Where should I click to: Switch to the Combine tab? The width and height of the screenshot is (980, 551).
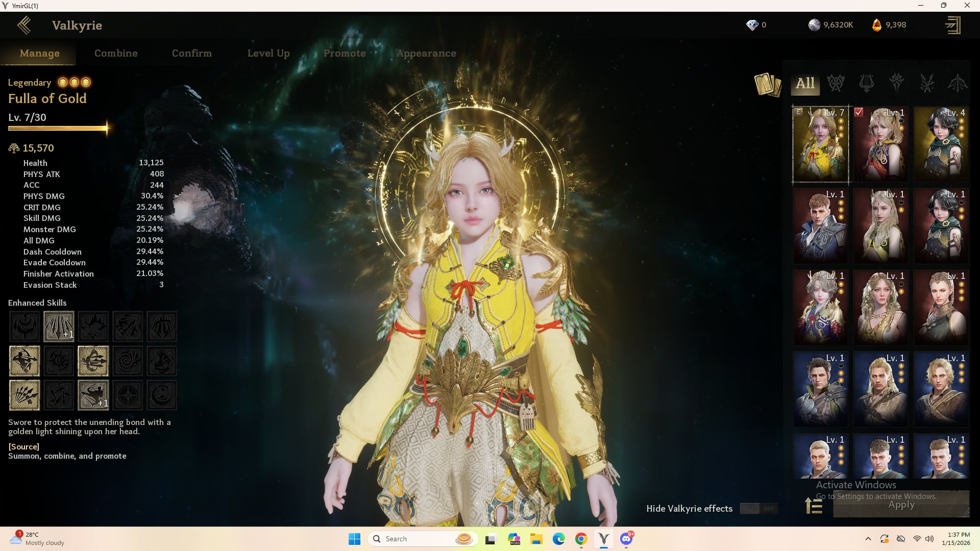coord(116,53)
